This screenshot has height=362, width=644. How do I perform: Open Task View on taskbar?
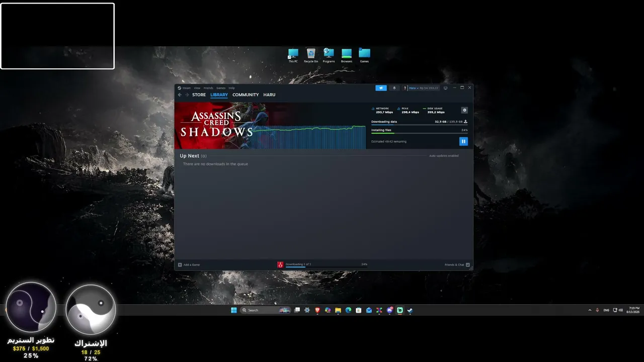(x=297, y=310)
